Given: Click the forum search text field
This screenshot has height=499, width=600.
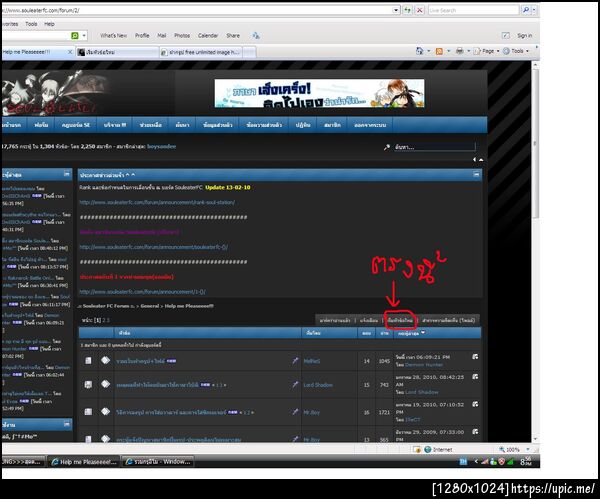Looking at the screenshot, I should (x=435, y=147).
